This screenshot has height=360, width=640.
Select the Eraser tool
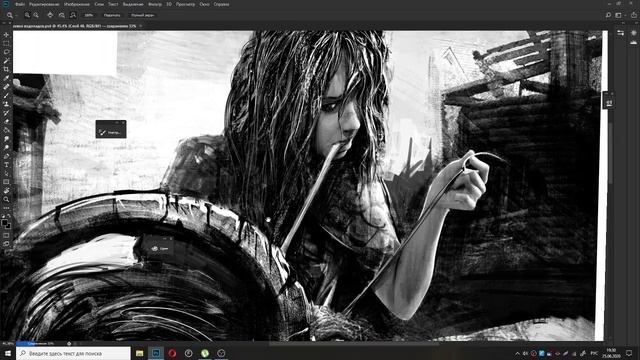click(x=6, y=121)
